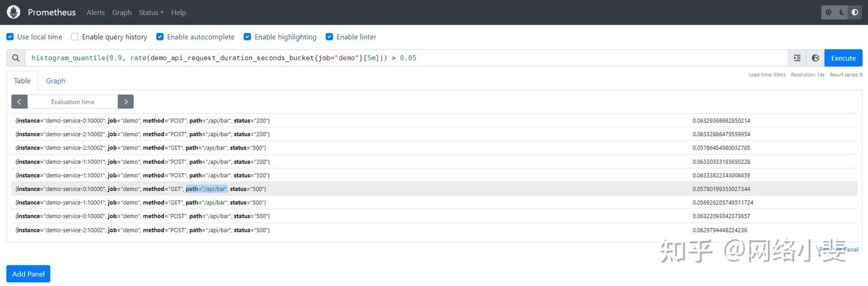Viewport: 868px width, 286px height.
Task: Click the Add Panel button
Action: tap(28, 274)
